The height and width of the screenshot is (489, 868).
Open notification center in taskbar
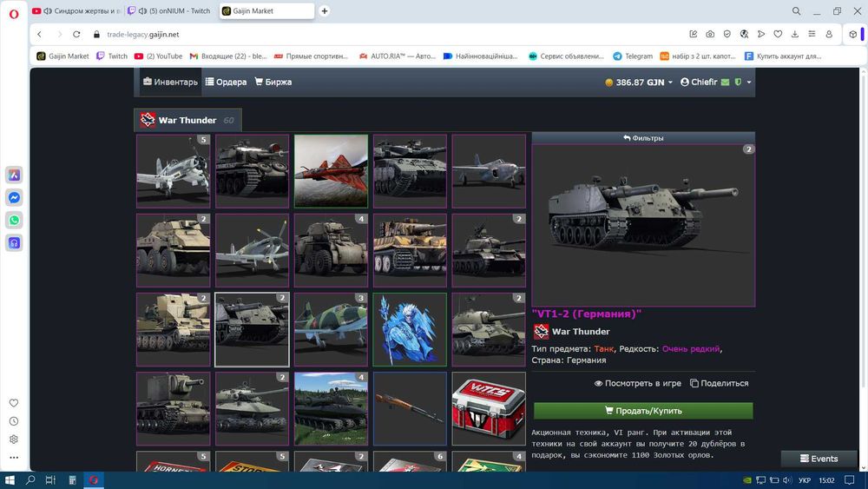(850, 480)
